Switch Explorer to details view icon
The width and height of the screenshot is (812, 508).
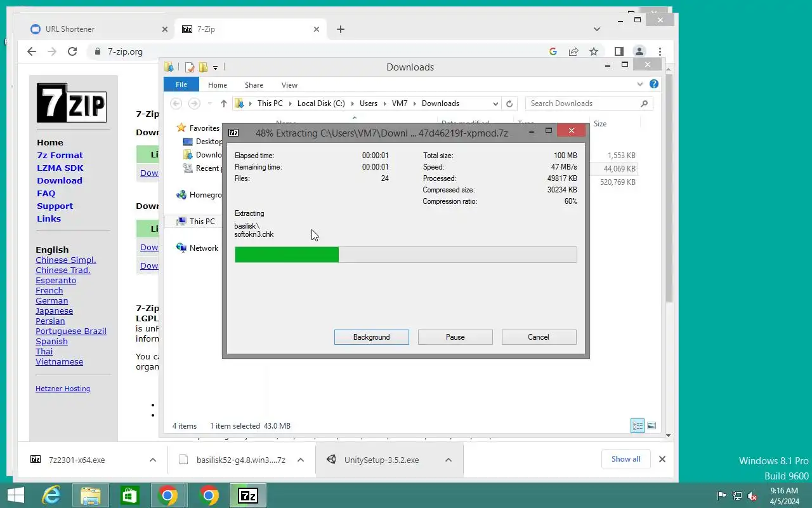click(638, 426)
